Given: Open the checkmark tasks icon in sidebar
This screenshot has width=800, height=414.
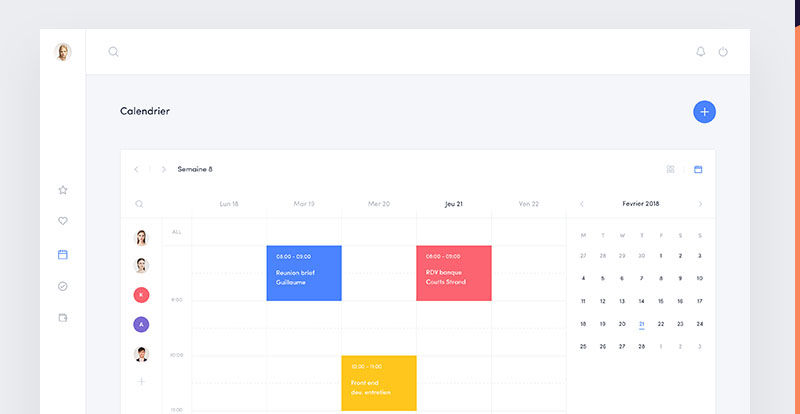Looking at the screenshot, I should [x=63, y=286].
